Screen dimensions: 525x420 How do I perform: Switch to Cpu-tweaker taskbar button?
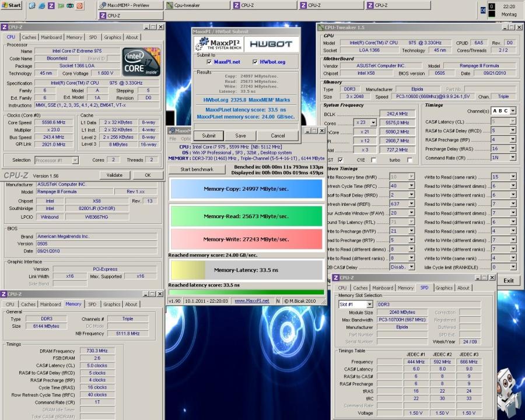pos(198,5)
